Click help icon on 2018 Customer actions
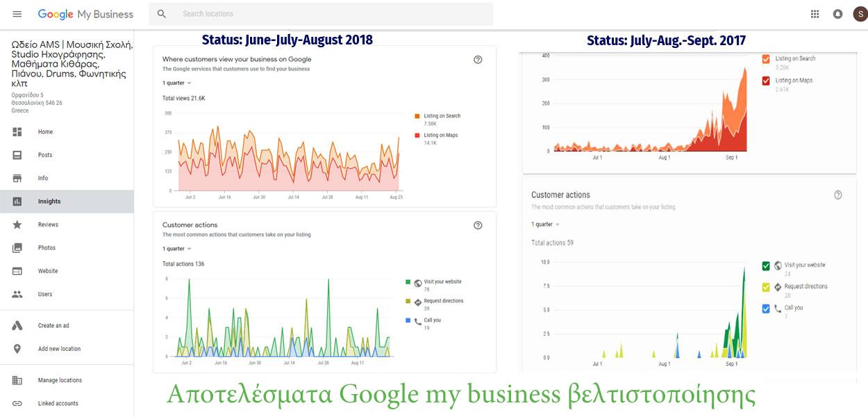Image resolution: width=868 pixels, height=417 pixels. pos(478,225)
